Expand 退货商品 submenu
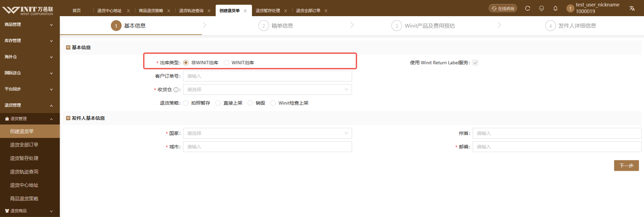Screen dimensions: 644x217 (30, 211)
